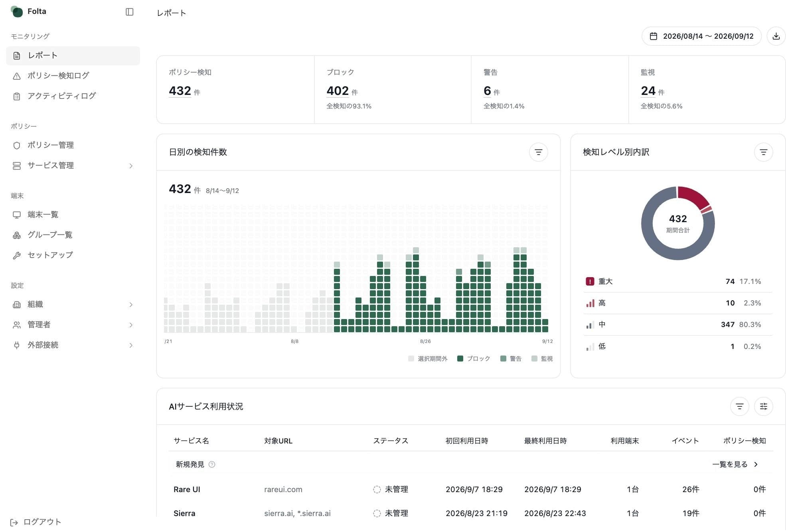786x532 pixels.
Task: Click the 74 count in the 重大 row
Action: click(x=730, y=282)
